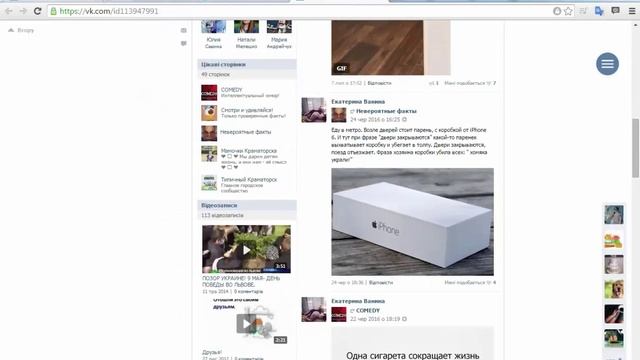Image resolution: width=640 pixels, height=360 pixels.
Task: Click the COMEDY repost avatar in post
Action: (x=339, y=315)
